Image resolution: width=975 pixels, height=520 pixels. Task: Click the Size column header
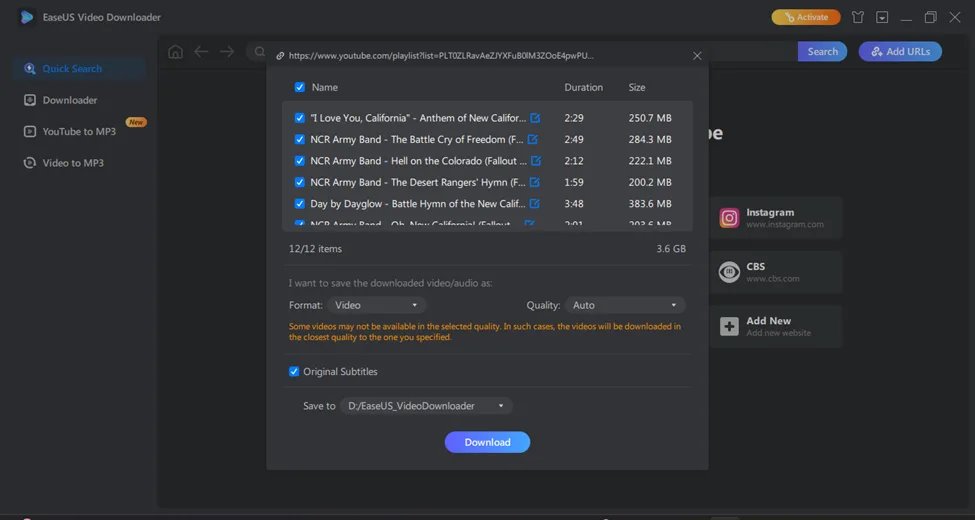coord(637,87)
